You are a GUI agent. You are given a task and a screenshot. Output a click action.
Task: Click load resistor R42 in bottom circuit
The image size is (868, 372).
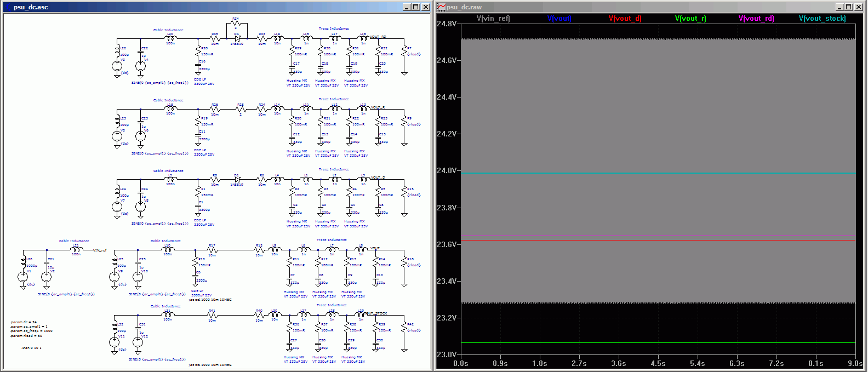point(404,328)
